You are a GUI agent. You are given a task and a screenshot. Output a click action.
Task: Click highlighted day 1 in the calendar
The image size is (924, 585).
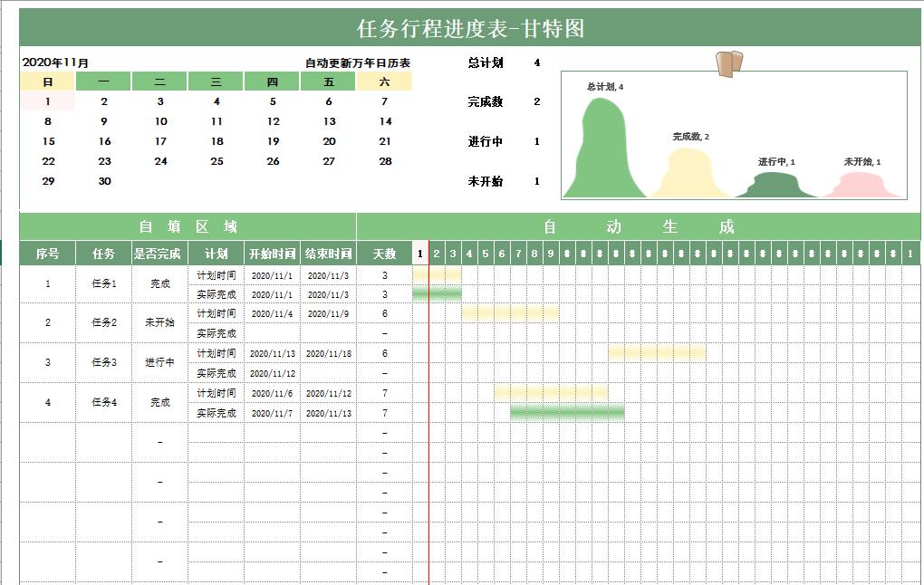point(48,101)
